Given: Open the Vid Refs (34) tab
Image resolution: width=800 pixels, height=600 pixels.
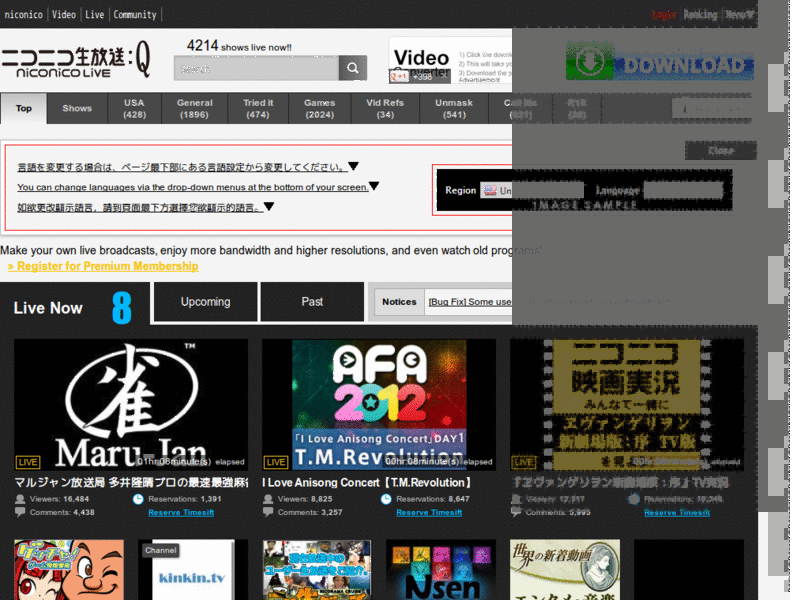Looking at the screenshot, I should click(385, 108).
